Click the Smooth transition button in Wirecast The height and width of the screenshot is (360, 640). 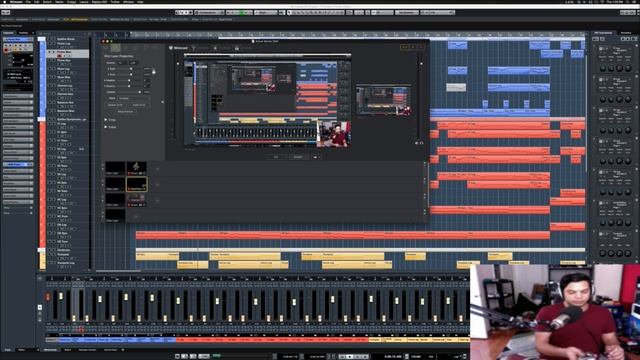pos(298,157)
